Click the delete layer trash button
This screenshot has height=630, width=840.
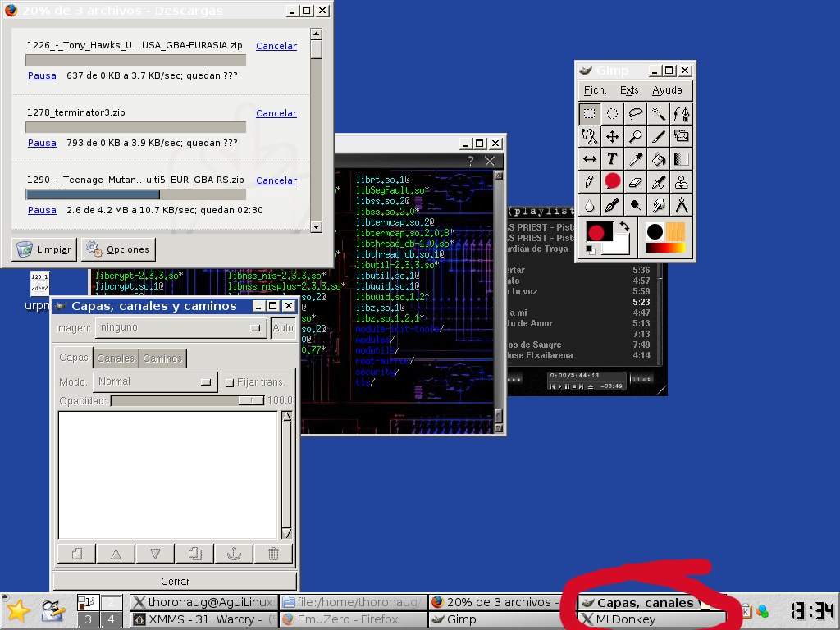pyautogui.click(x=273, y=554)
